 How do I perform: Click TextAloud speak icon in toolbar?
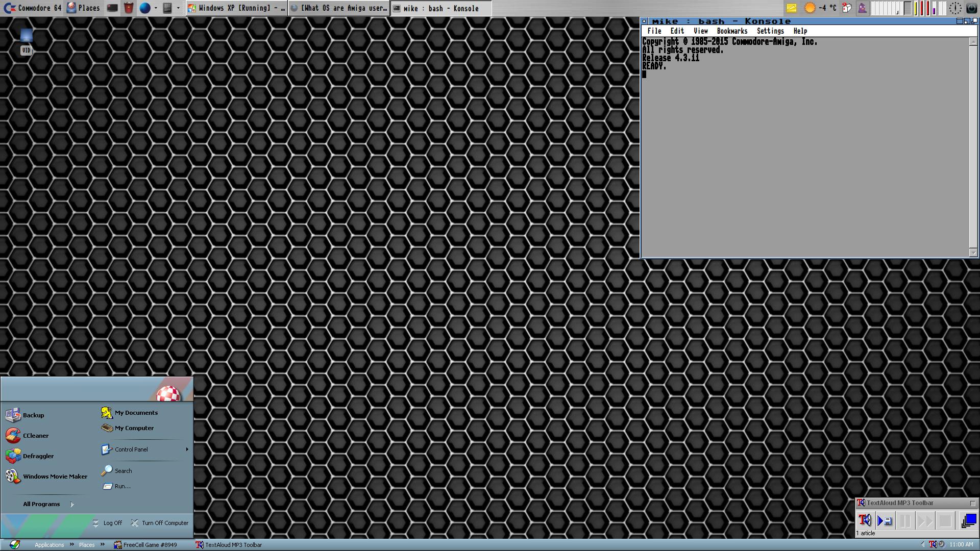coord(865,520)
